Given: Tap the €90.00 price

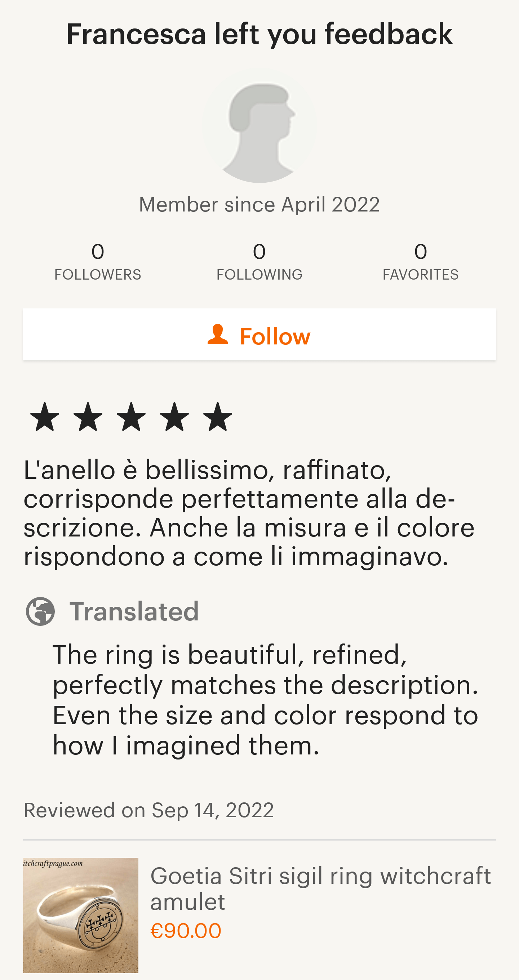Looking at the screenshot, I should [x=186, y=931].
